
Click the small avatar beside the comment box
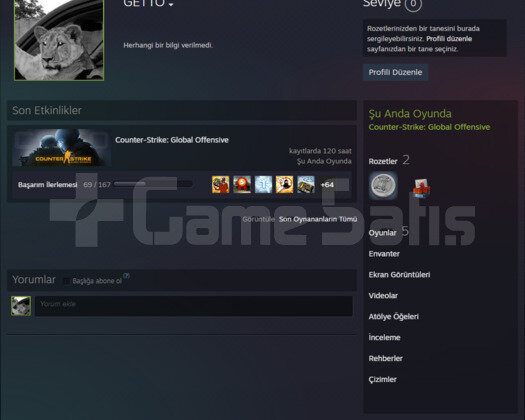pyautogui.click(x=21, y=306)
